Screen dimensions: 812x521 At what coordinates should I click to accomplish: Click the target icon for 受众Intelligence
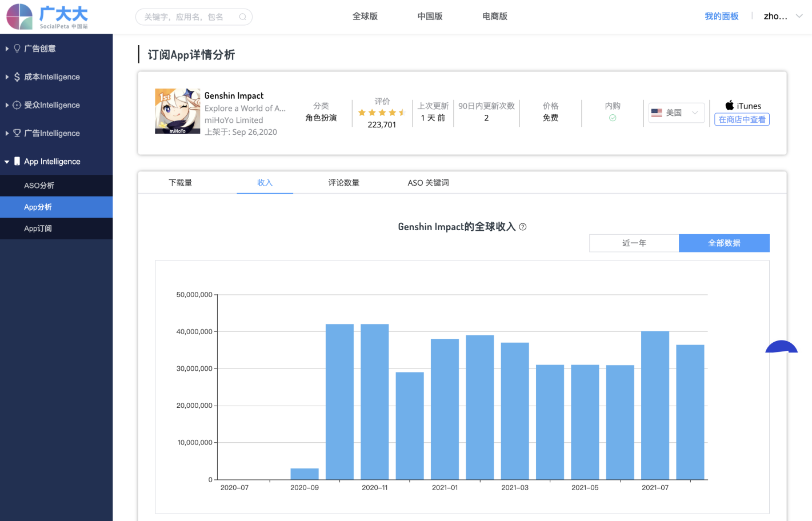pos(17,105)
